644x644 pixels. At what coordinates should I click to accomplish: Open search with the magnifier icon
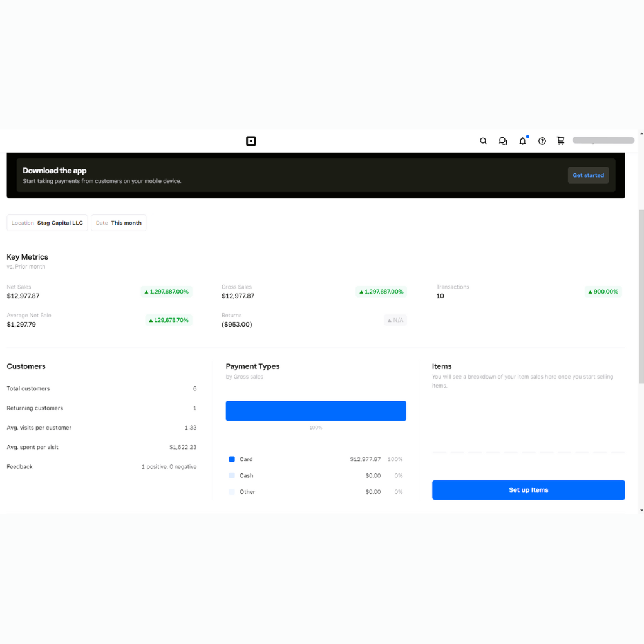coord(484,141)
